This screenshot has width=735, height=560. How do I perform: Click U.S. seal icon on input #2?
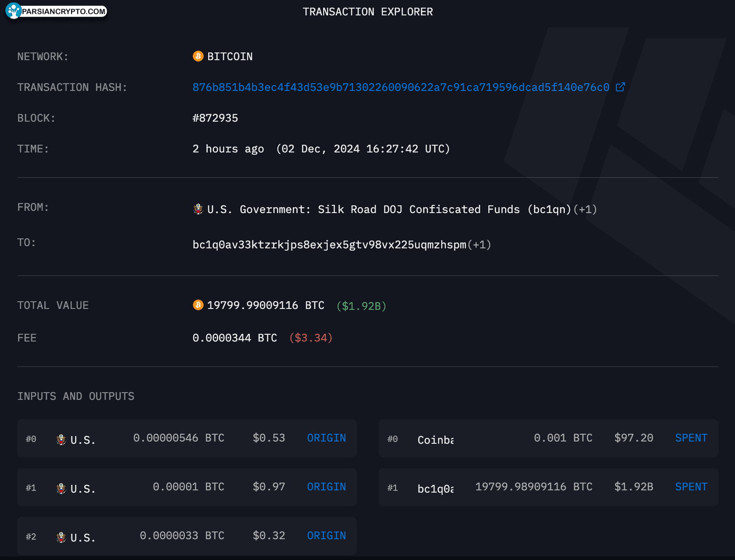pos(61,537)
